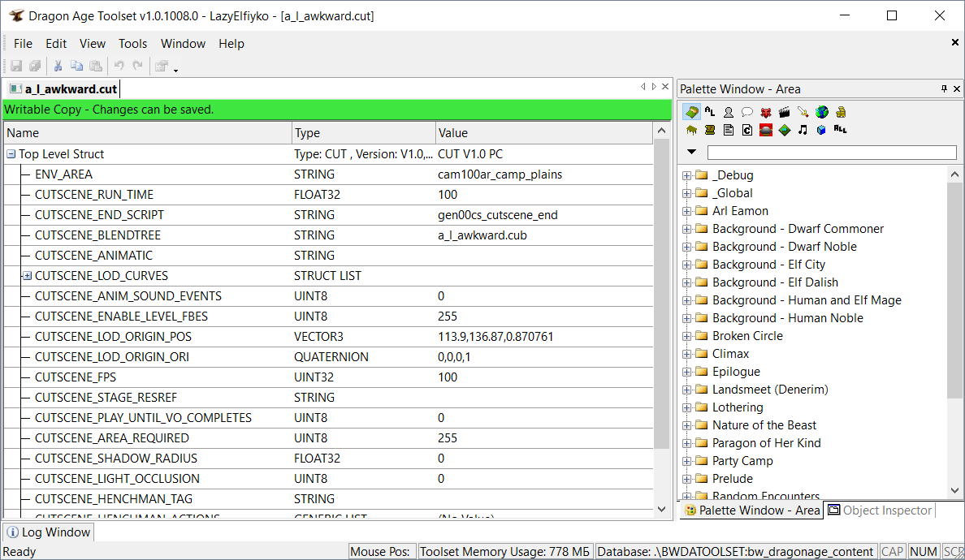
Task: Select the red monster-head palette icon
Action: tap(766, 112)
